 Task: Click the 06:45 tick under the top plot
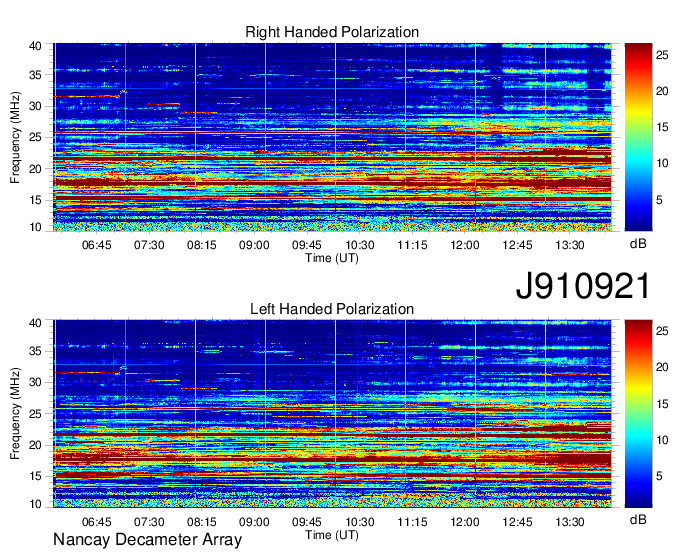click(x=96, y=245)
